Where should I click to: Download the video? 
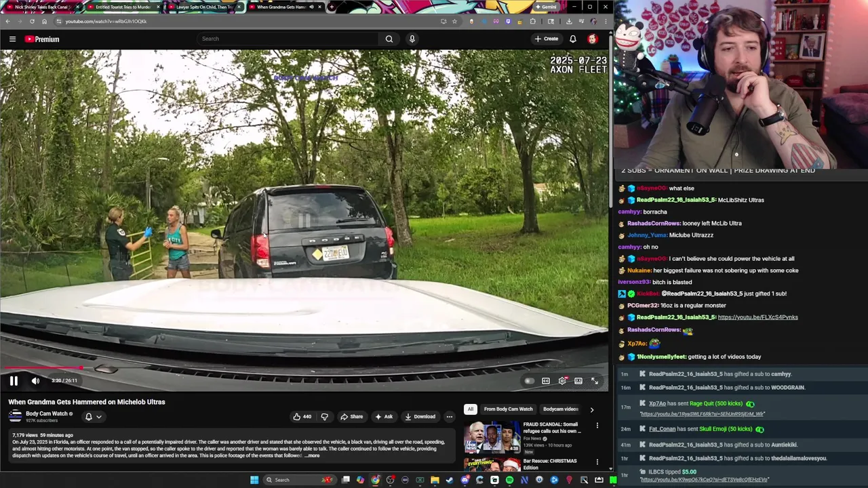click(420, 417)
